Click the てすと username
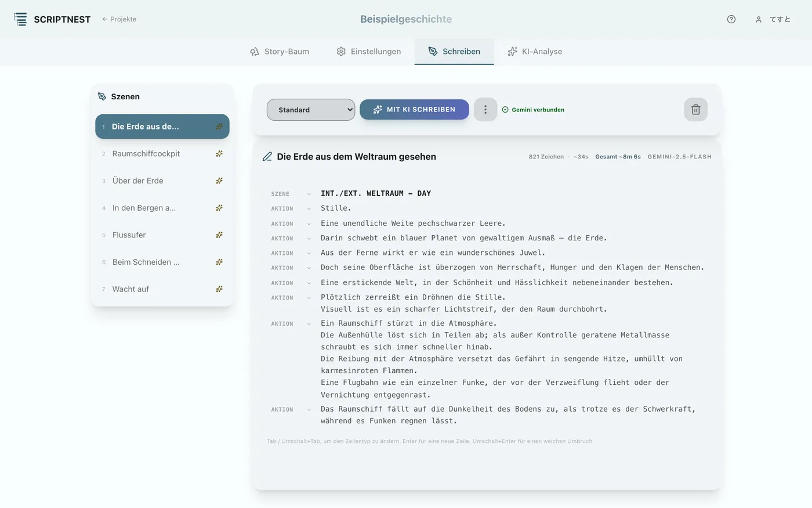This screenshot has width=812, height=508. pyautogui.click(x=780, y=19)
